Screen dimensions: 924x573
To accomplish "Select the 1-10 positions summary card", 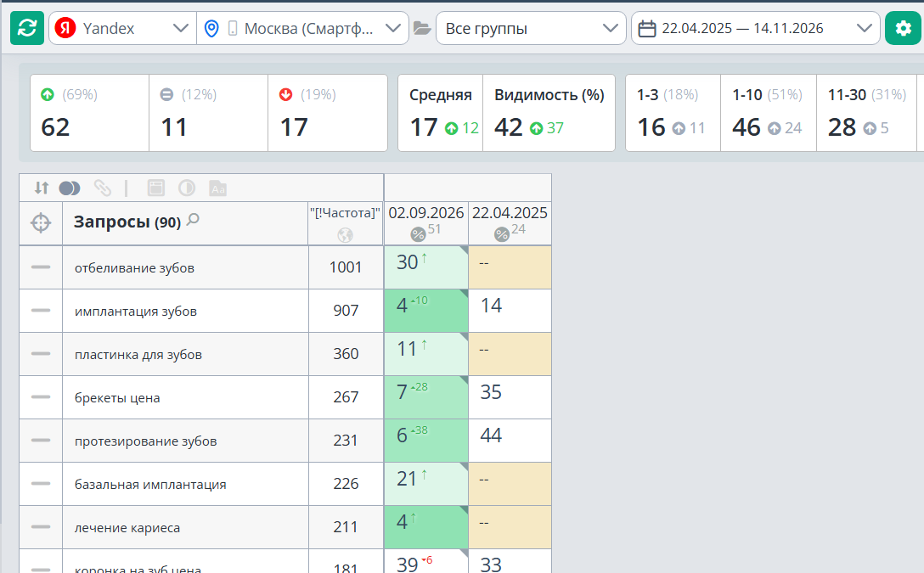I will point(769,113).
